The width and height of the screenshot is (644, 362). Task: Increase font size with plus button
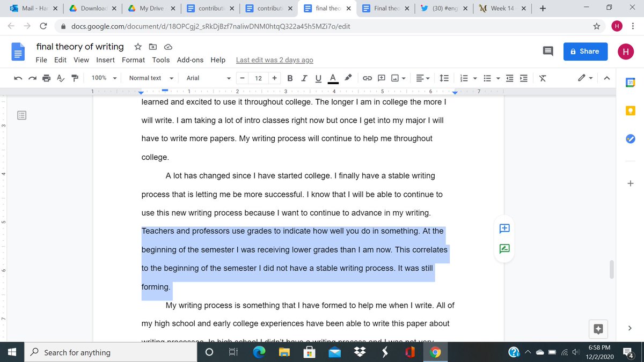coord(274,78)
